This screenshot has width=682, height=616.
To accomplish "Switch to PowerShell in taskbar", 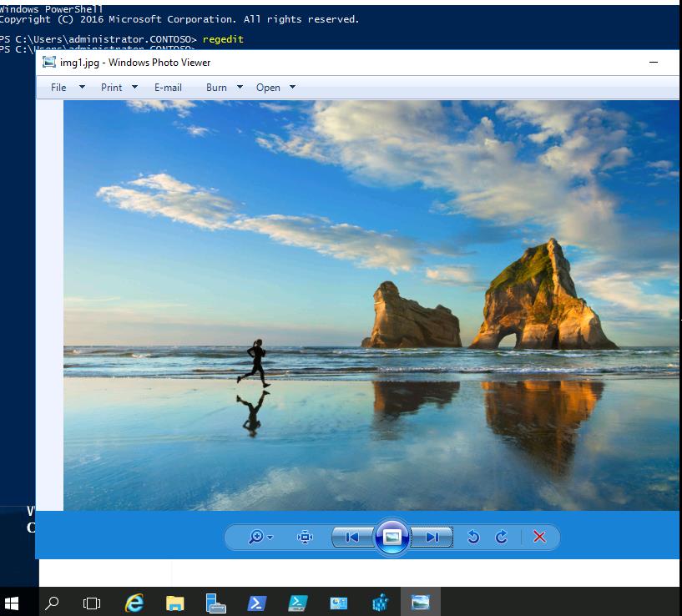I will [x=256, y=603].
